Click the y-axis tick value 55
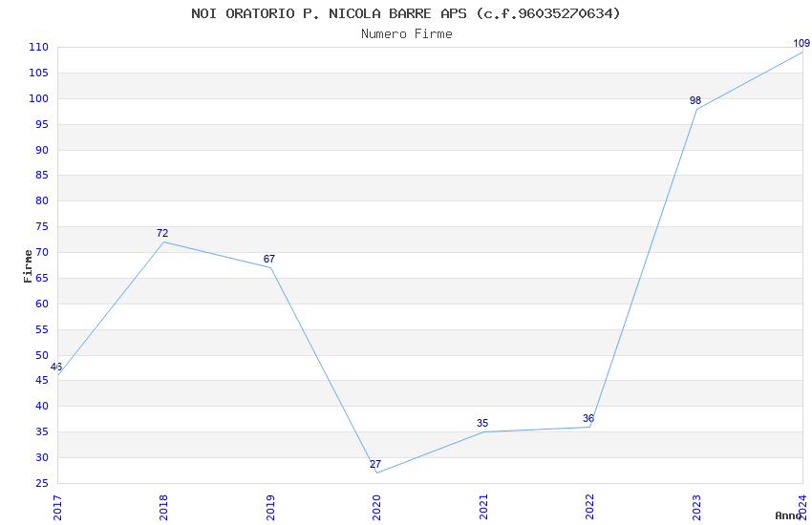Image resolution: width=812 pixels, height=525 pixels. 42,329
